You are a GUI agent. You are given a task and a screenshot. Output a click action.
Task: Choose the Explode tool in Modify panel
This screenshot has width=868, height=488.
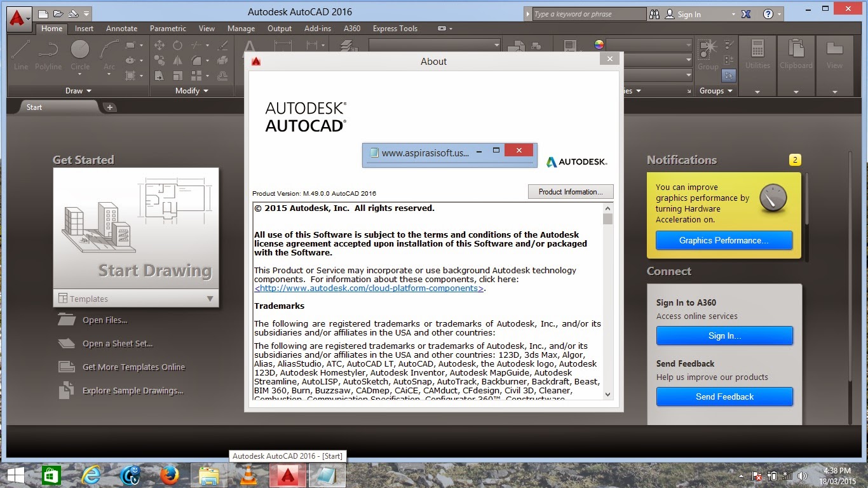[223, 61]
